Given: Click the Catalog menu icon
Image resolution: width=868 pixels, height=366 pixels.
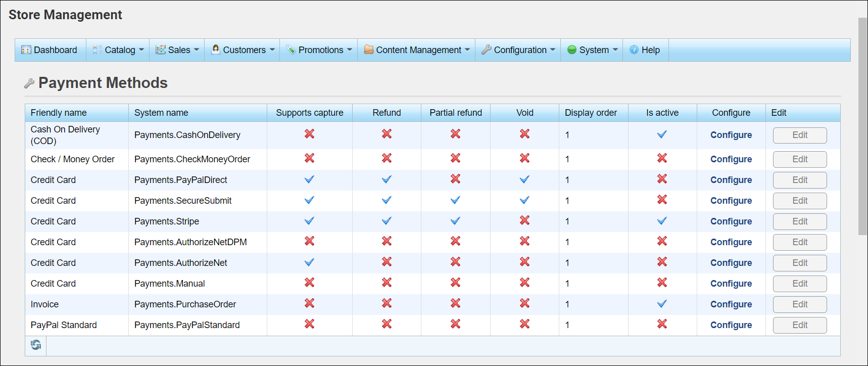Looking at the screenshot, I should 97,50.
